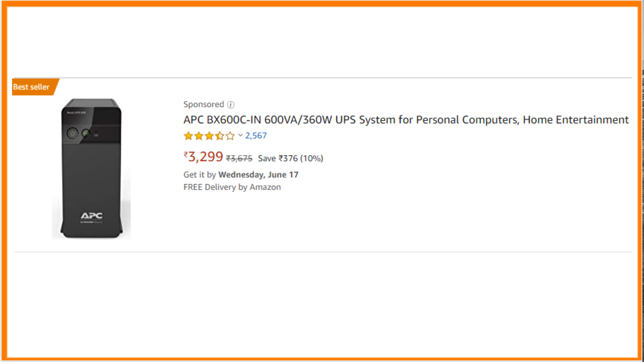644x362 pixels.
Task: Open the 2,567 customer reviews link
Action: pos(256,135)
